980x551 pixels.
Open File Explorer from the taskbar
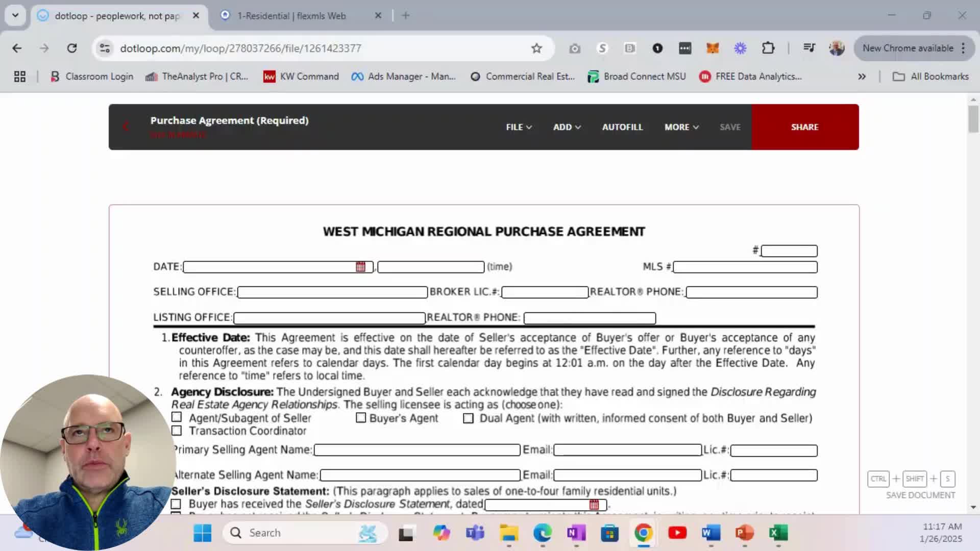point(509,533)
